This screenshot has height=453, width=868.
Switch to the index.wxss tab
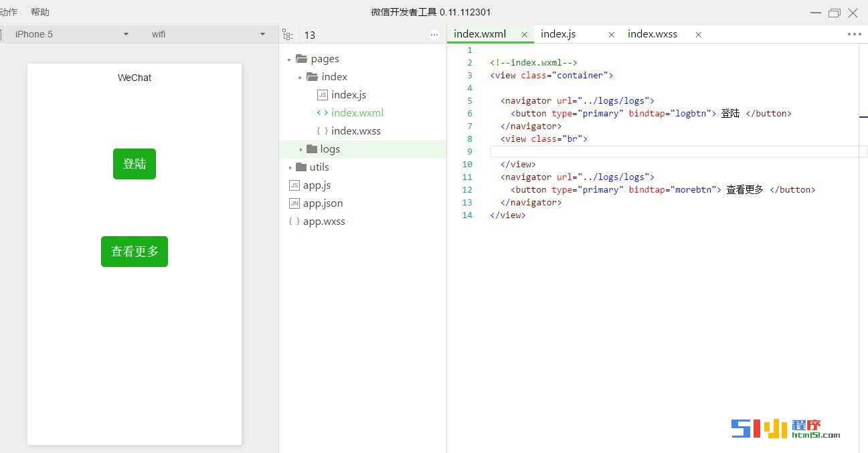653,33
